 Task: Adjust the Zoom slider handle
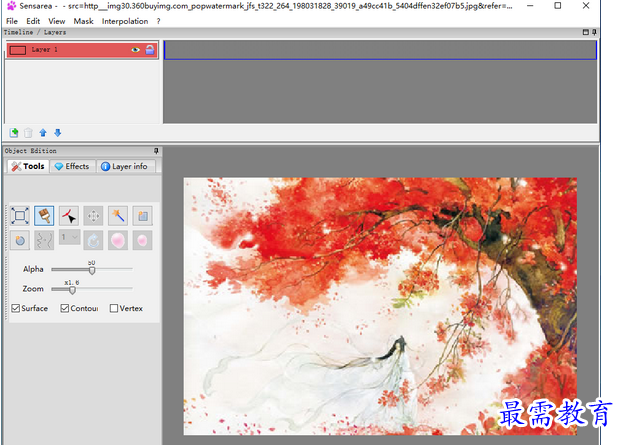[72, 290]
